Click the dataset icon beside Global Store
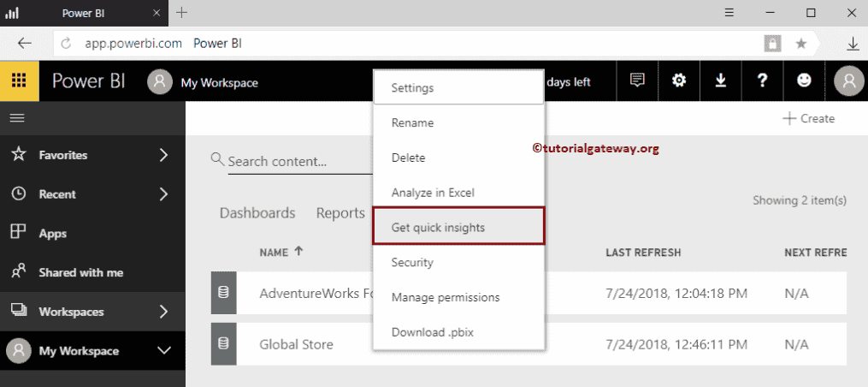Viewport: 868px width, 387px height. (224, 344)
